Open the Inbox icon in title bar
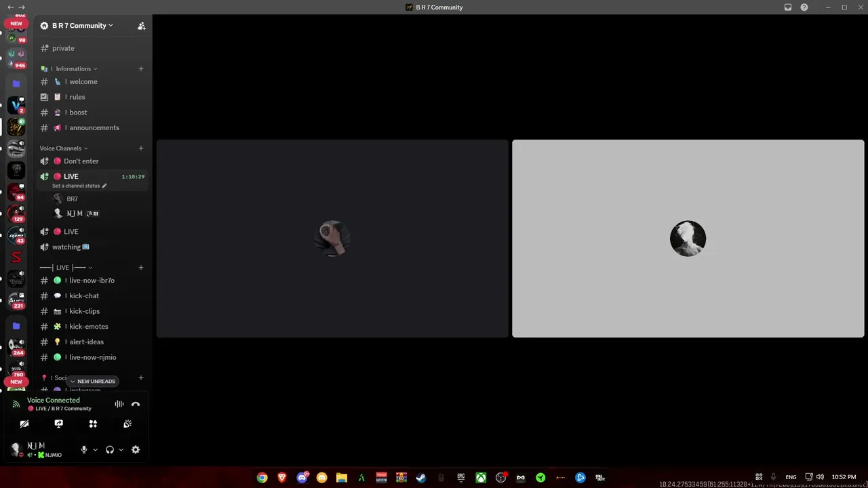The image size is (868, 488). click(788, 7)
